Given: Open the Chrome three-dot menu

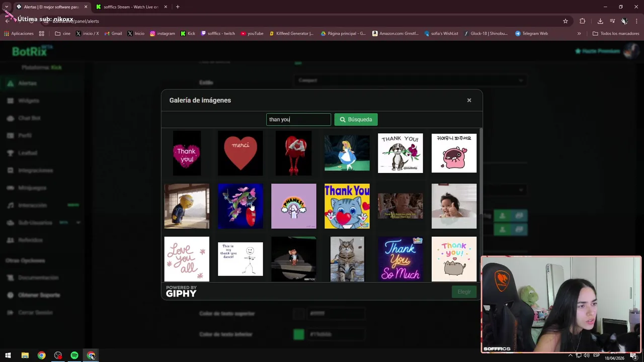Looking at the screenshot, I should [x=636, y=21].
